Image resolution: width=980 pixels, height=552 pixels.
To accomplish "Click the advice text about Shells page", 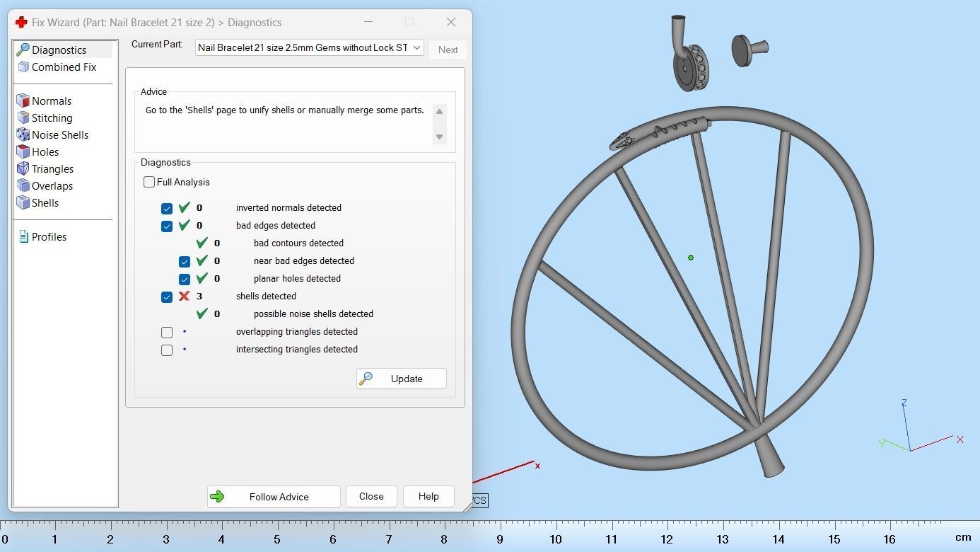I will coord(285,110).
